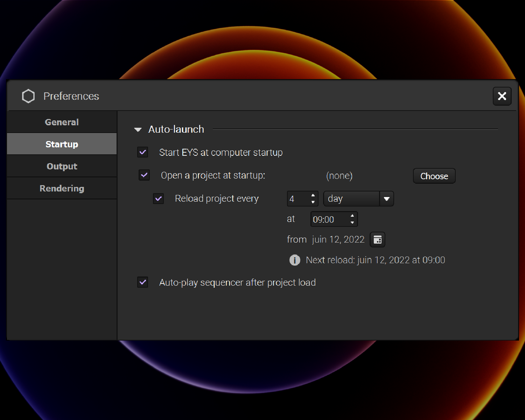This screenshot has width=525, height=420.
Task: Collapse the Auto-launch section
Action: [x=138, y=130]
